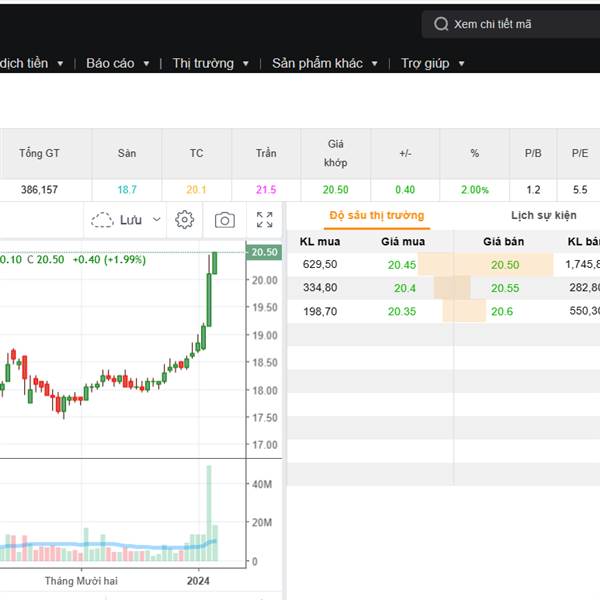Screen dimensions: 600x600
Task: Take chart snapshot with camera icon
Action: coord(225,220)
